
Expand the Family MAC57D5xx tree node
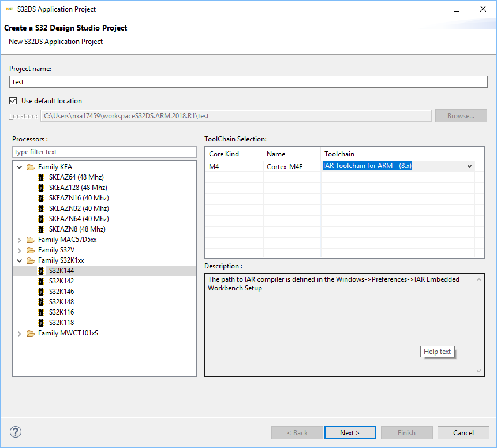19,240
